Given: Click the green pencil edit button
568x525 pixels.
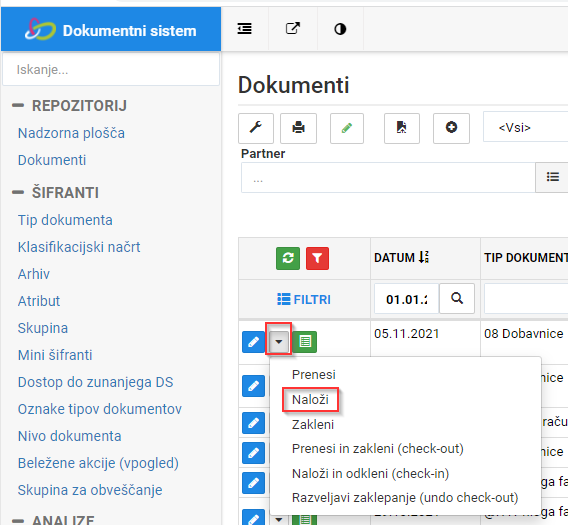Looking at the screenshot, I should pyautogui.click(x=347, y=128).
